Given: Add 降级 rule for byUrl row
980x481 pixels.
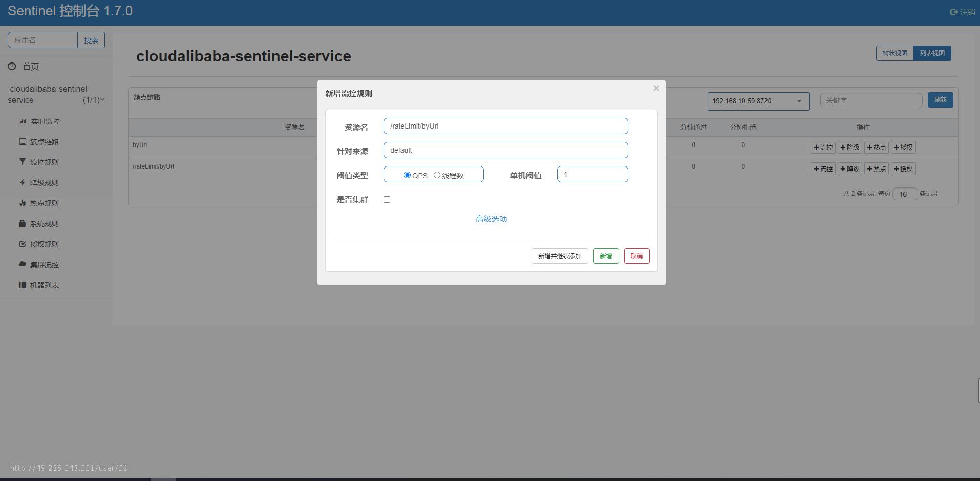Looking at the screenshot, I should [849, 148].
